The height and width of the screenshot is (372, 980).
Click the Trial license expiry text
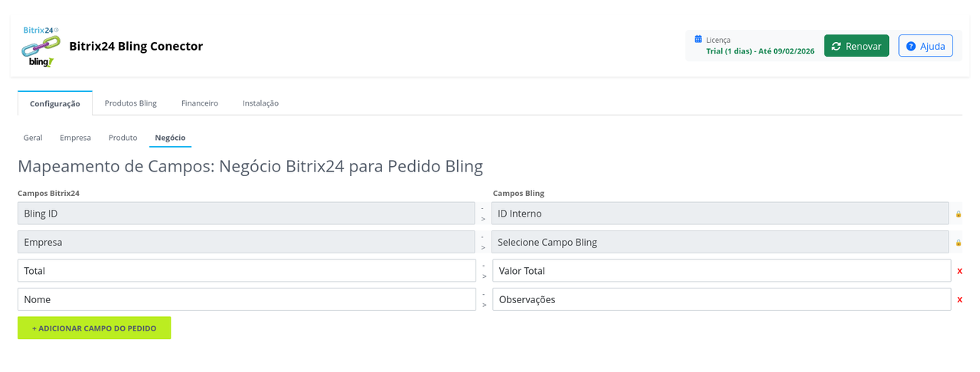[760, 51]
